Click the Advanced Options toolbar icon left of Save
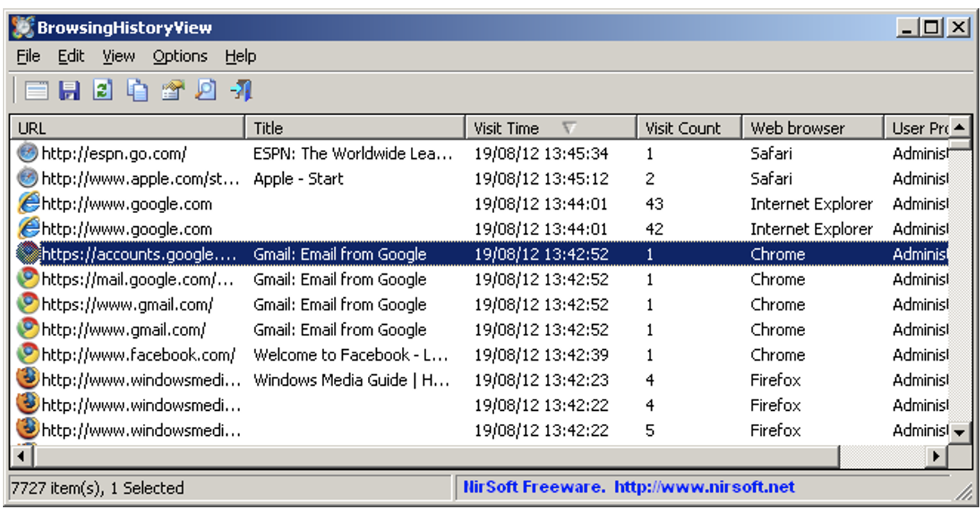Viewport: 980px width, 508px height. (x=36, y=90)
